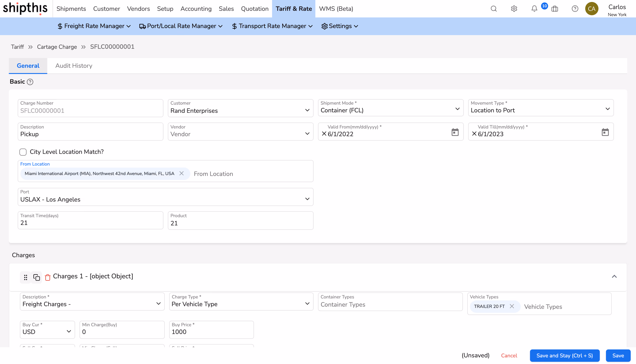The width and height of the screenshot is (636, 364).
Task: Open the notifications bell
Action: pos(534,9)
